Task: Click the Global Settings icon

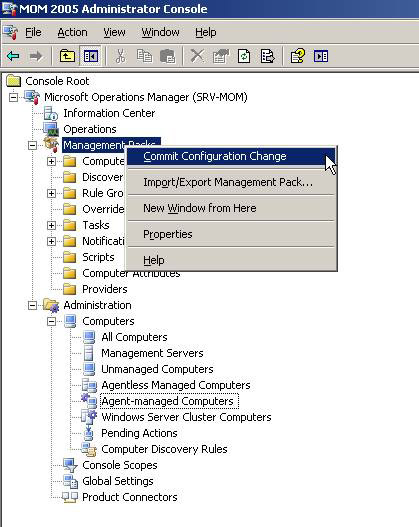Action: click(x=71, y=482)
